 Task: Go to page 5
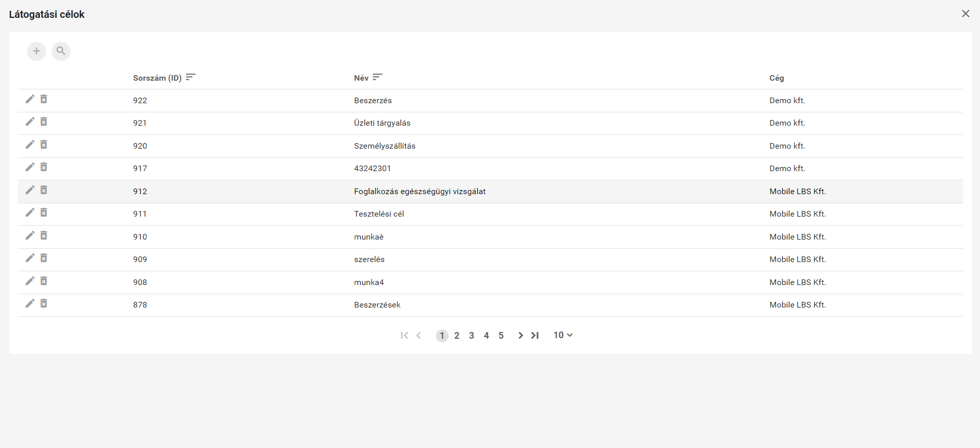501,336
